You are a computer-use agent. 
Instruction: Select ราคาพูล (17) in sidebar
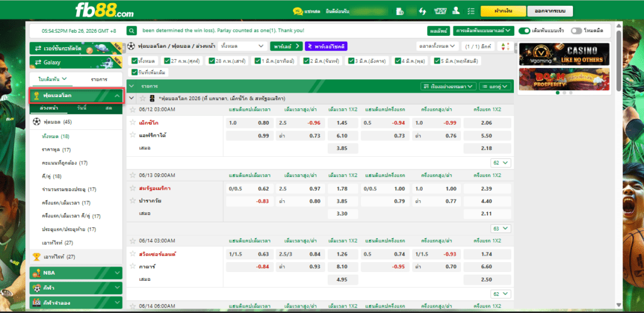pos(56,150)
